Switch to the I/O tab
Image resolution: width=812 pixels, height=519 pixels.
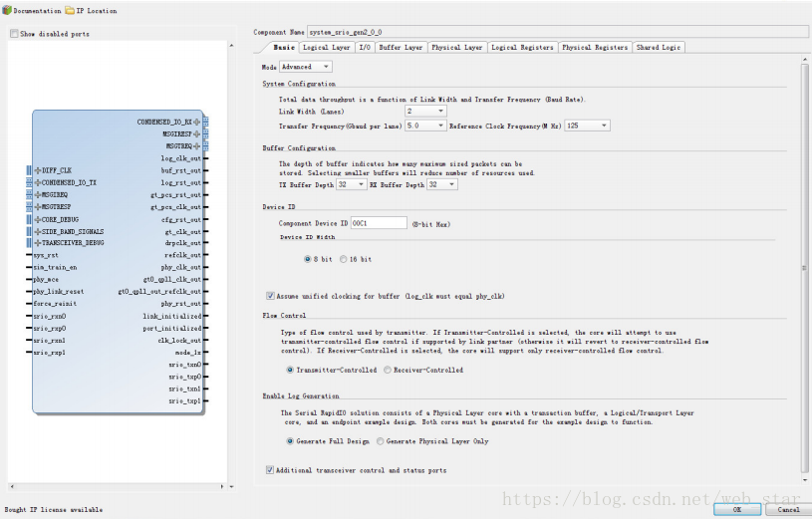tap(365, 47)
